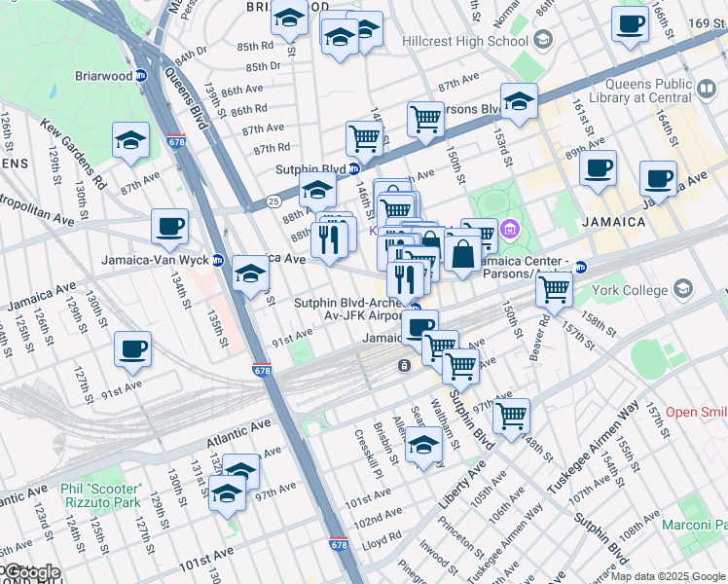
Task: Click the Open Smile label
Action: pyautogui.click(x=697, y=413)
